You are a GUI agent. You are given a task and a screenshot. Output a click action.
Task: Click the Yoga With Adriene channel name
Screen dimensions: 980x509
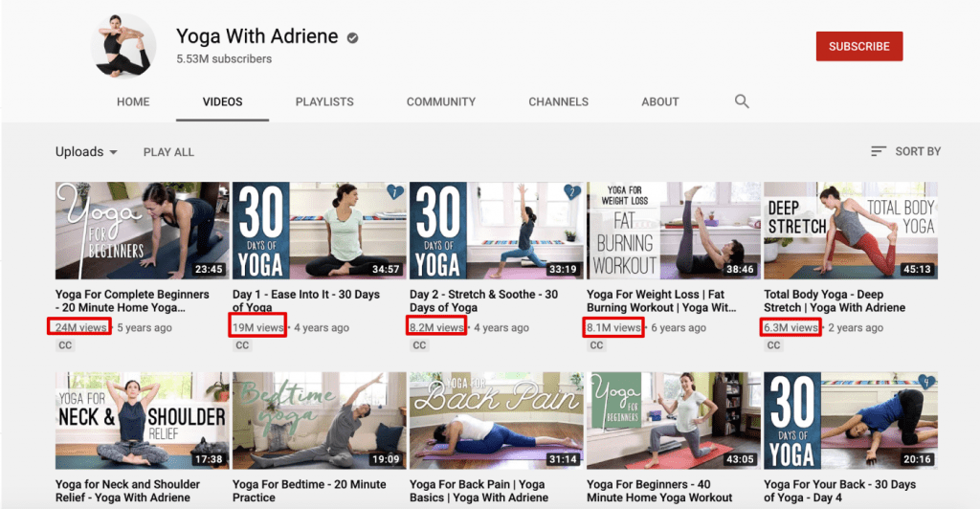(x=256, y=36)
